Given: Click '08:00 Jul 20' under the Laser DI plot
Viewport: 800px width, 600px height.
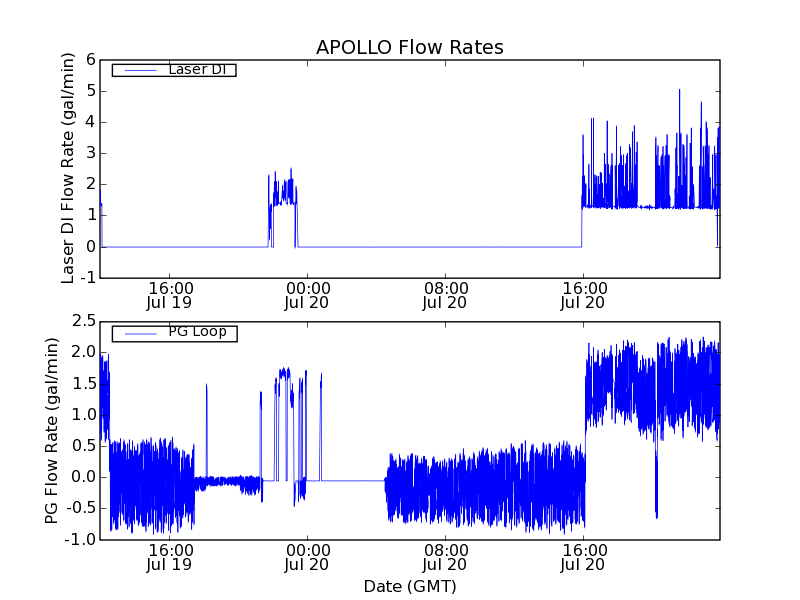Looking at the screenshot, I should click(x=445, y=295).
